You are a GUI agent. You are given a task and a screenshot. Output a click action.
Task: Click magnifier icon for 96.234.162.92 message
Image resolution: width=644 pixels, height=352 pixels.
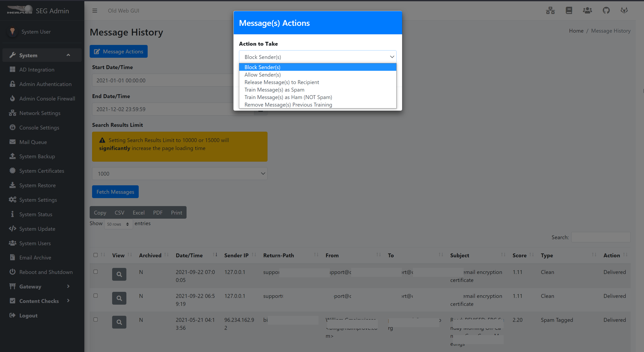point(119,322)
